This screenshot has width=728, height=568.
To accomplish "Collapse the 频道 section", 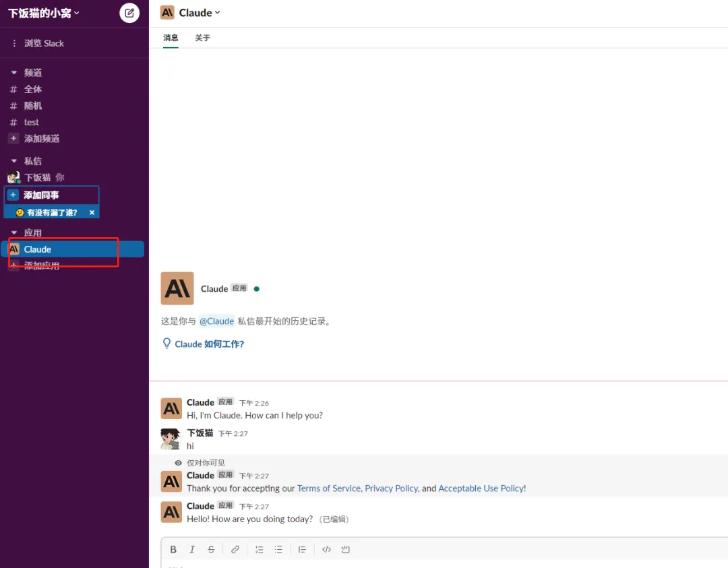I will (x=14, y=73).
